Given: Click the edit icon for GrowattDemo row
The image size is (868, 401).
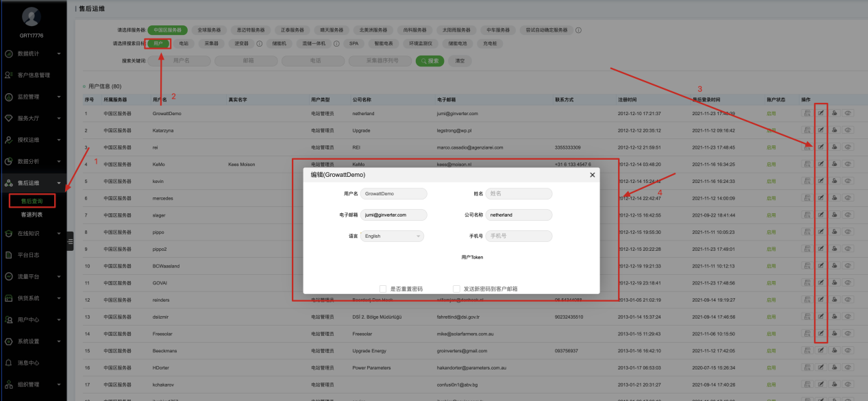Looking at the screenshot, I should (821, 113).
